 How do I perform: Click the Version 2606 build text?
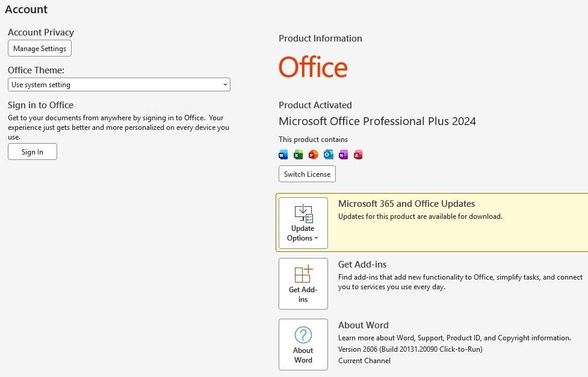tap(410, 349)
